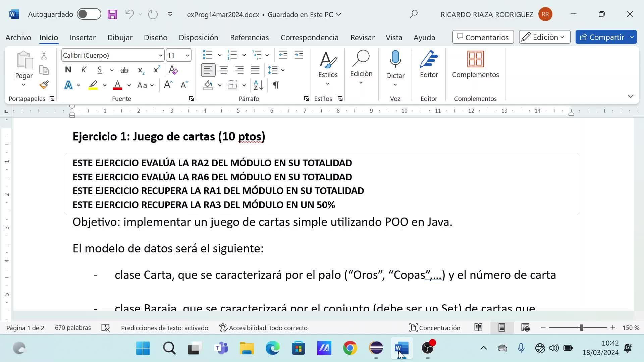Click the Save floppy disk icon
This screenshot has width=644, height=362.
click(x=112, y=14)
